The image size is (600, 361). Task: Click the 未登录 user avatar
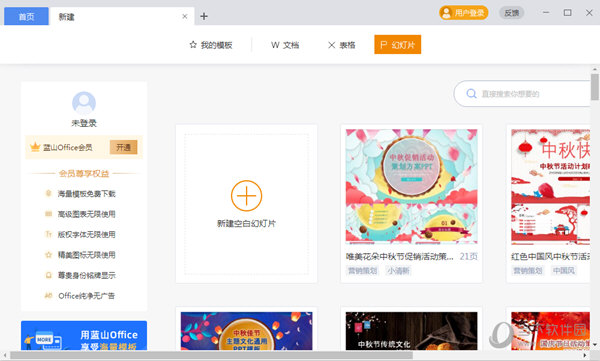[84, 103]
